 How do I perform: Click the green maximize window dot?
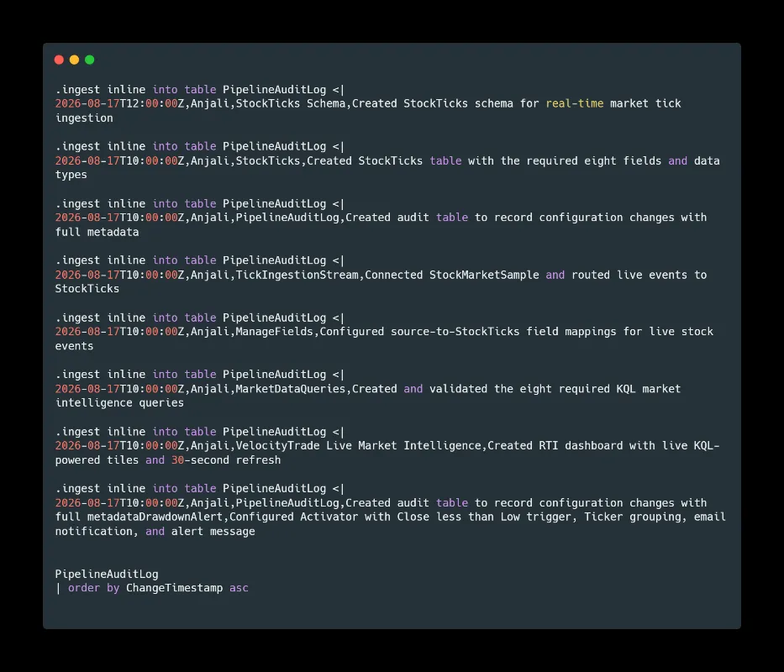pos(90,60)
